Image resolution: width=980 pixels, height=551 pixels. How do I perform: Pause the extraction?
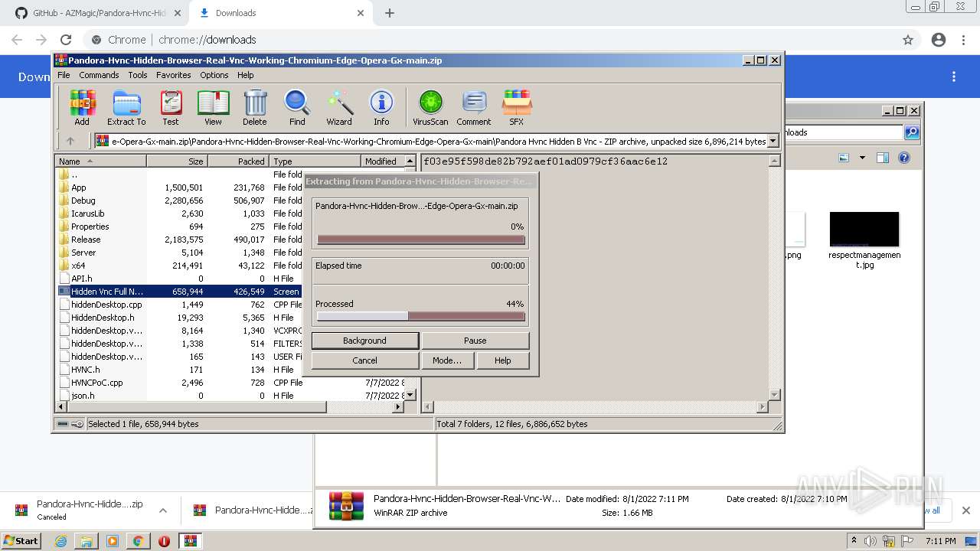coord(475,341)
